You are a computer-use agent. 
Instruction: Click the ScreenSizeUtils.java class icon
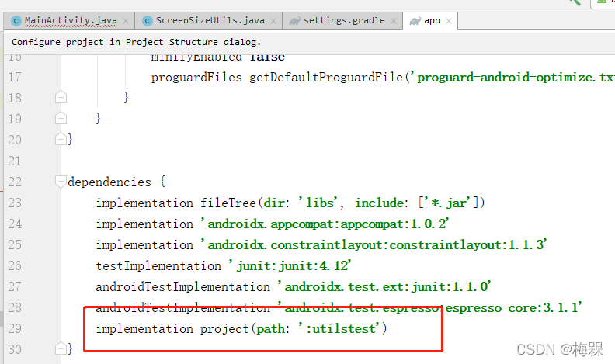pyautogui.click(x=148, y=21)
